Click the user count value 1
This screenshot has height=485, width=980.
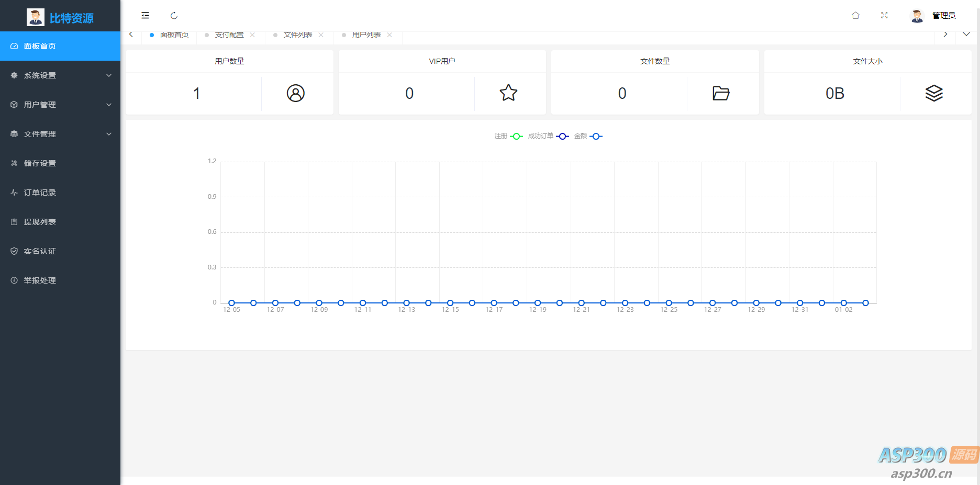[x=196, y=93]
